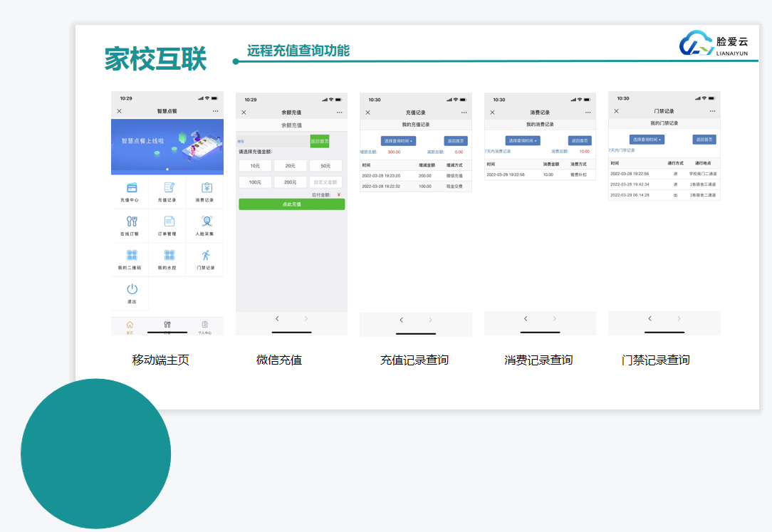Switch to 个人中心 bottom tab
The height and width of the screenshot is (532, 772).
click(204, 327)
